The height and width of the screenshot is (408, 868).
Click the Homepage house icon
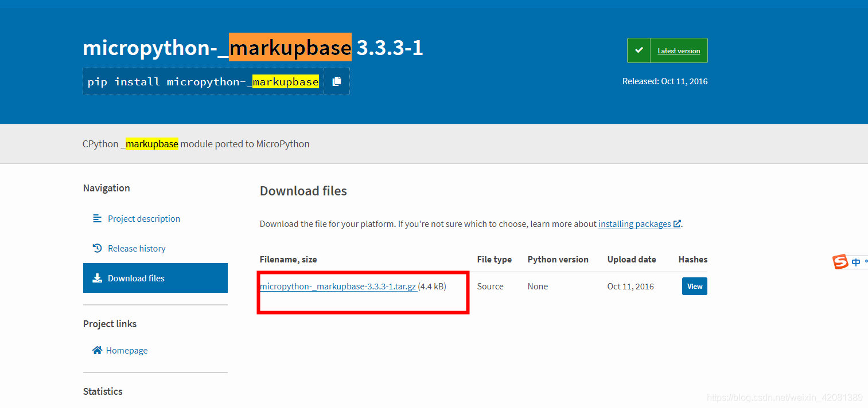pyautogui.click(x=97, y=350)
